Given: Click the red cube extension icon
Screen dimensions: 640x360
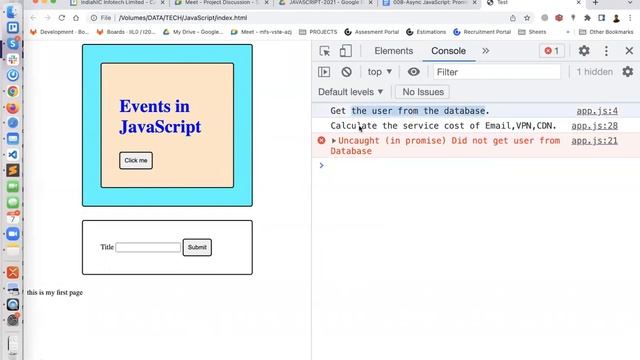Looking at the screenshot, I should [x=559, y=18].
